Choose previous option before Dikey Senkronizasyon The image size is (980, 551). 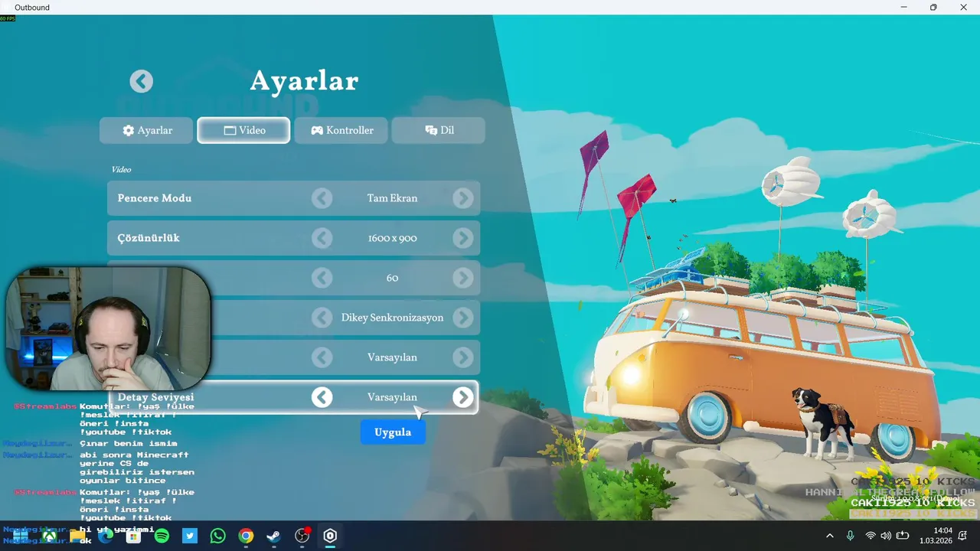[322, 318]
